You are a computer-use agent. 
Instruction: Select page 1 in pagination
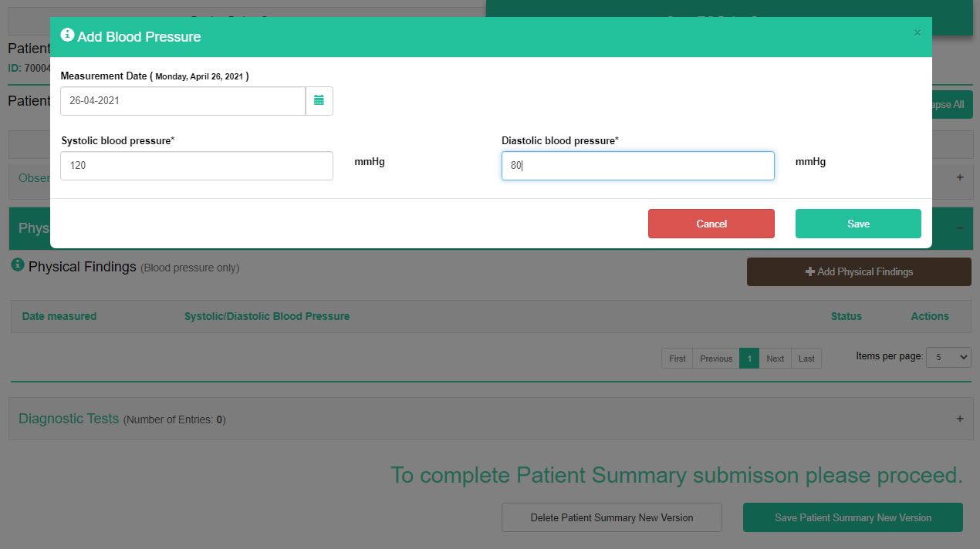point(749,359)
